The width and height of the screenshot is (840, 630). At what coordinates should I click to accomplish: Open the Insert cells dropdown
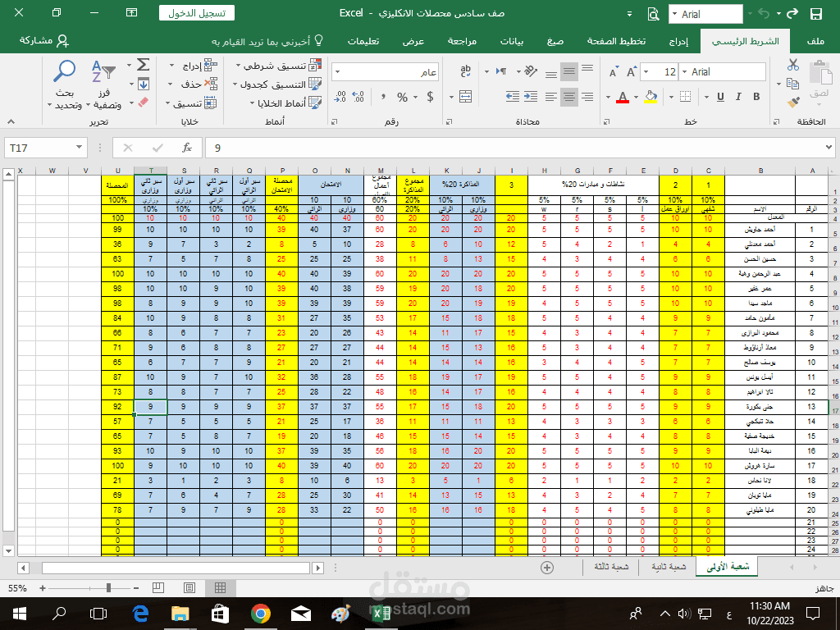pos(194,66)
